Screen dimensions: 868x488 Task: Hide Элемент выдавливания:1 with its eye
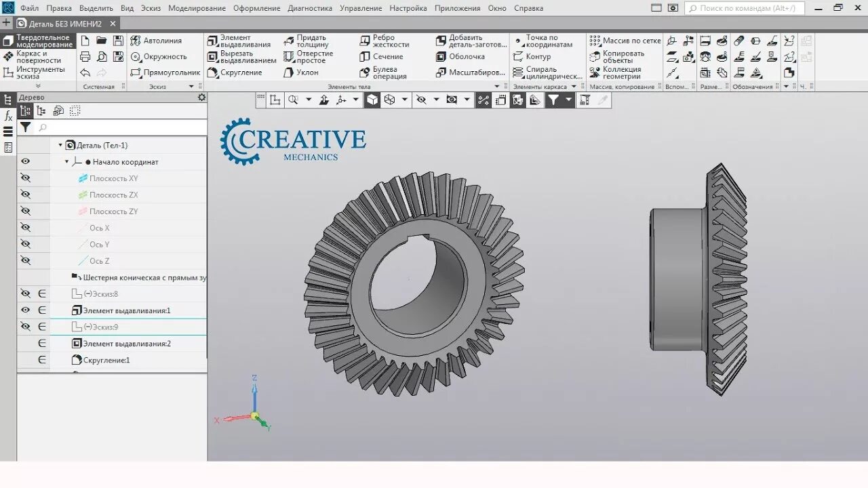click(26, 310)
